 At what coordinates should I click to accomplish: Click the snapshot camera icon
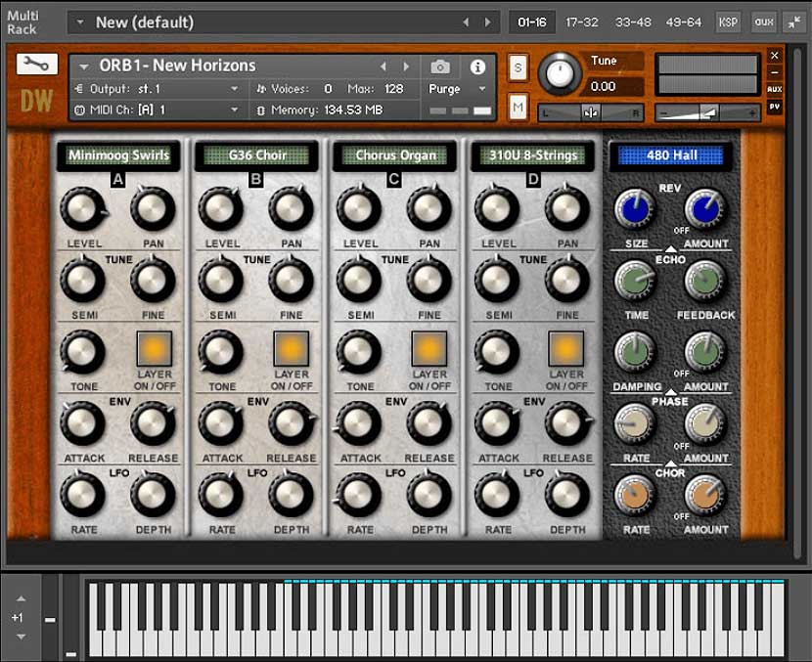[x=439, y=66]
